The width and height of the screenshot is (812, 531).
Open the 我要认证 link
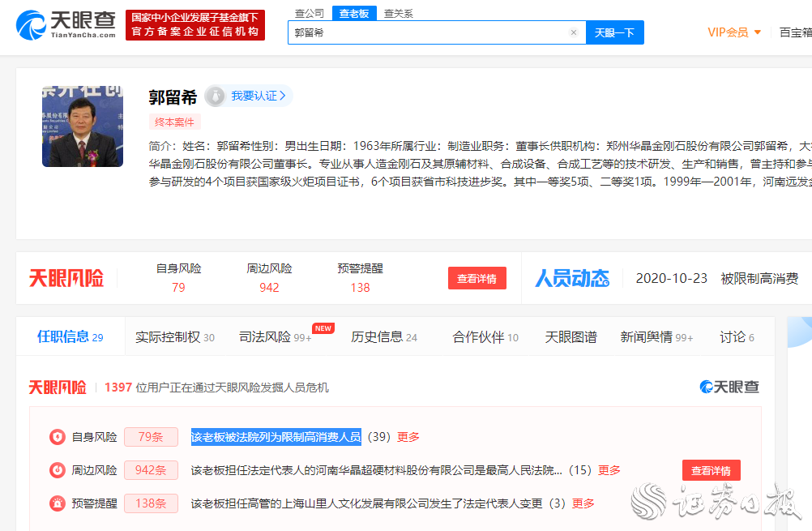[258, 96]
